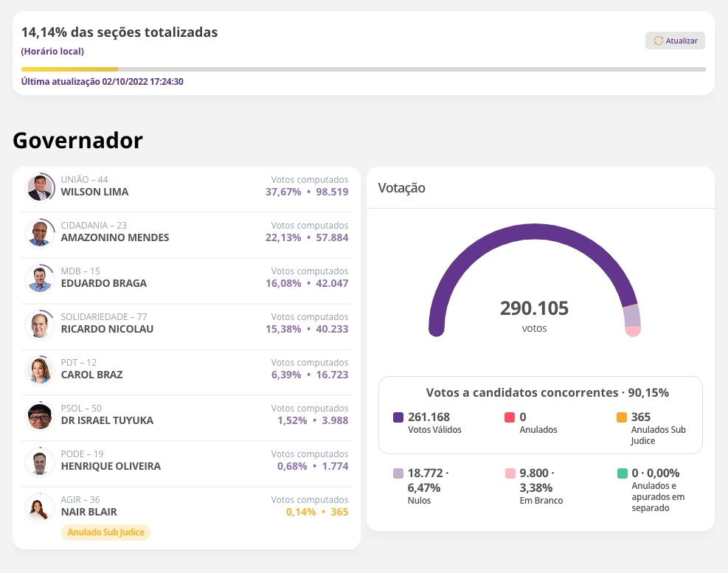Click the green Anulados e apurados marker
The height and width of the screenshot is (573, 728).
(621, 473)
